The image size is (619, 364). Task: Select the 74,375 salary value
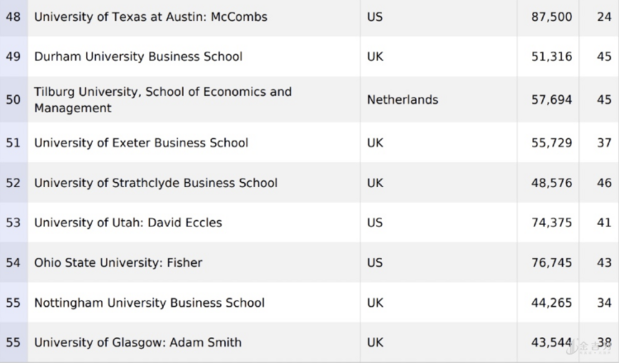pos(552,223)
